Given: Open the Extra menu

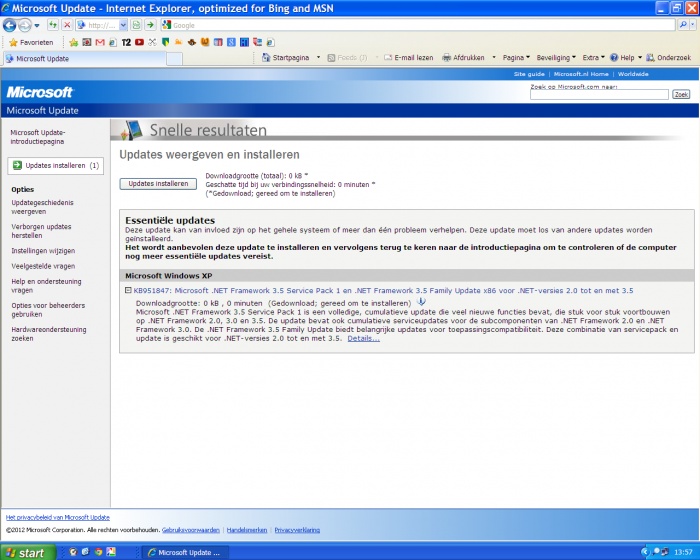Looking at the screenshot, I should [593, 58].
